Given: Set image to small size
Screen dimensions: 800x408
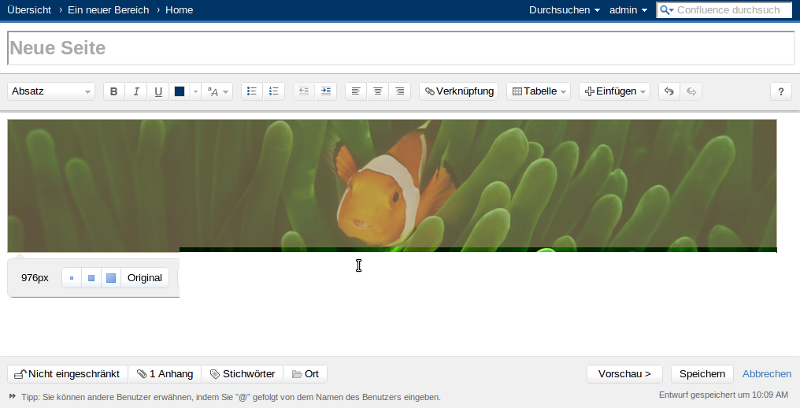Looking at the screenshot, I should pos(72,278).
